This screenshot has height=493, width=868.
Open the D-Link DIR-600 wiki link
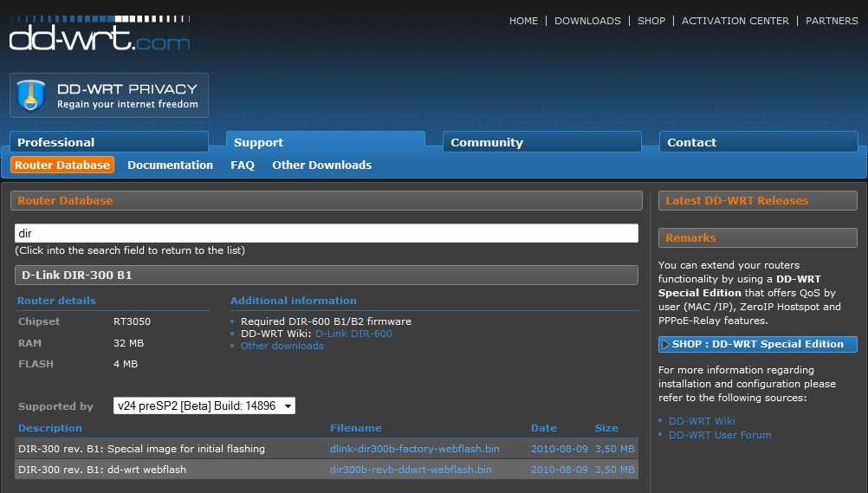[353, 334]
